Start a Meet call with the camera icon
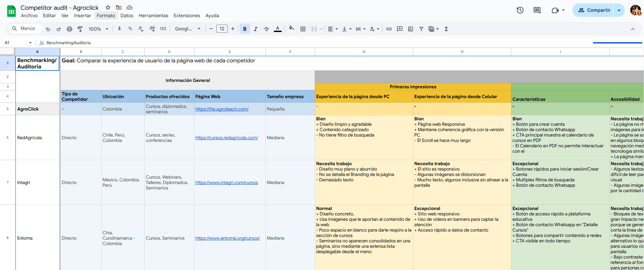The width and height of the screenshot is (644, 270). coord(555,10)
